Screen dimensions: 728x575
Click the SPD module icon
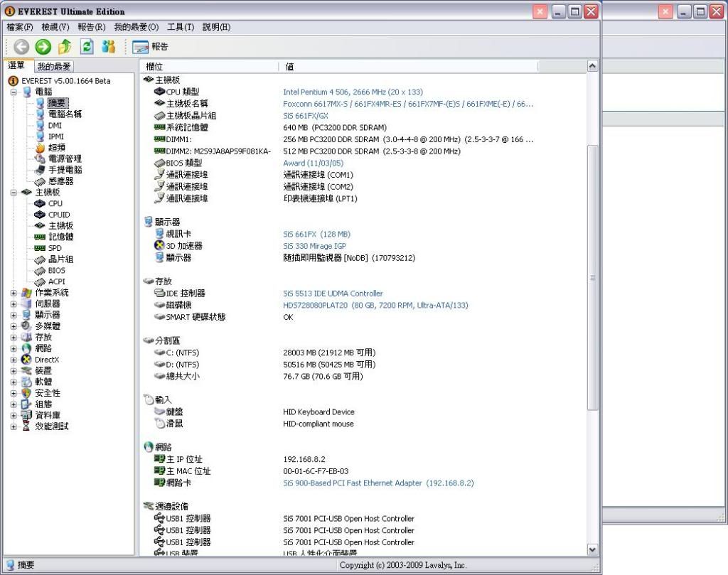[40, 248]
